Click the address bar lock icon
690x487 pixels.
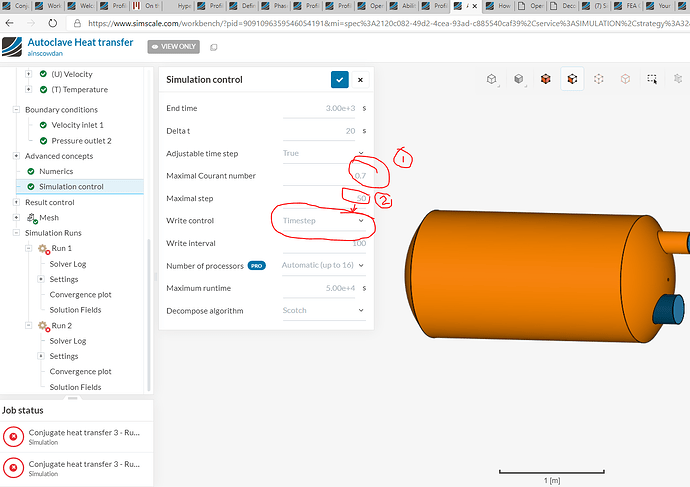(77, 23)
